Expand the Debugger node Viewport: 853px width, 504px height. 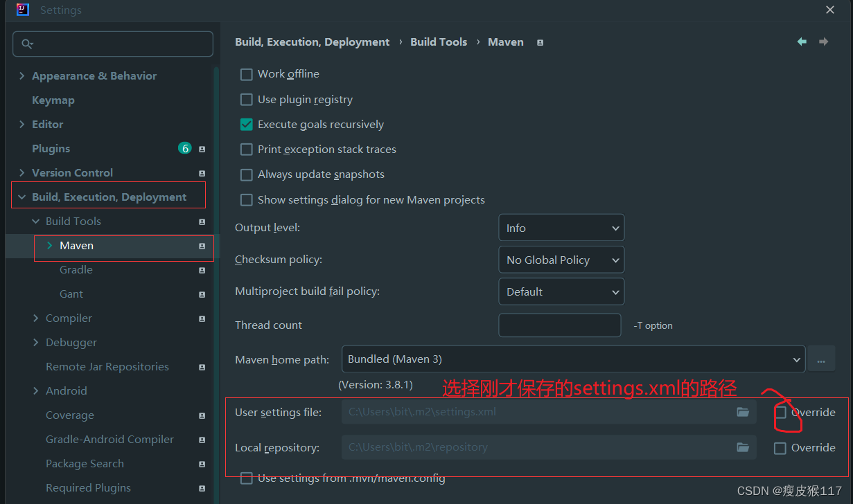(36, 343)
